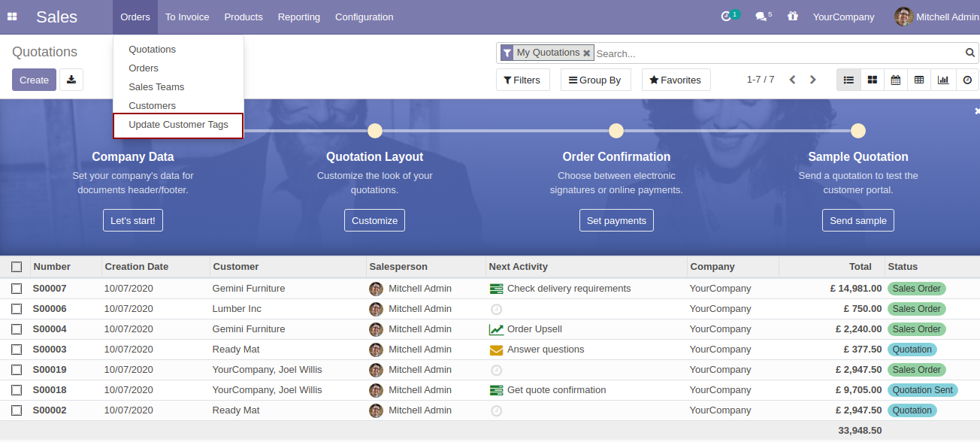Screen dimensions: 980x442
Task: Switch to graph view
Action: (942, 80)
